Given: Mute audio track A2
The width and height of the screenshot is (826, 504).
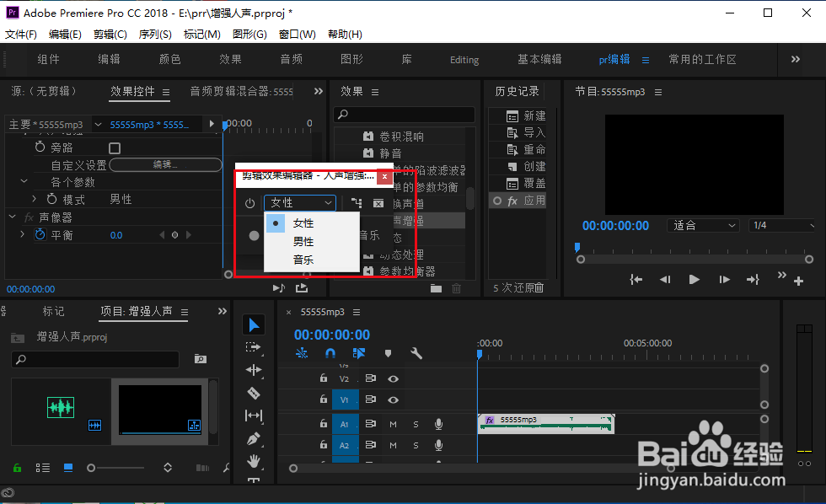Looking at the screenshot, I should [x=393, y=445].
